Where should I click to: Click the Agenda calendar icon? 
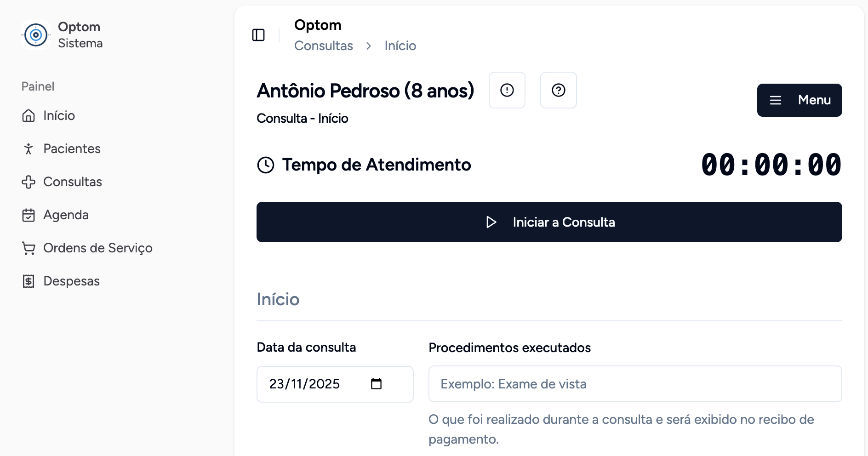29,215
